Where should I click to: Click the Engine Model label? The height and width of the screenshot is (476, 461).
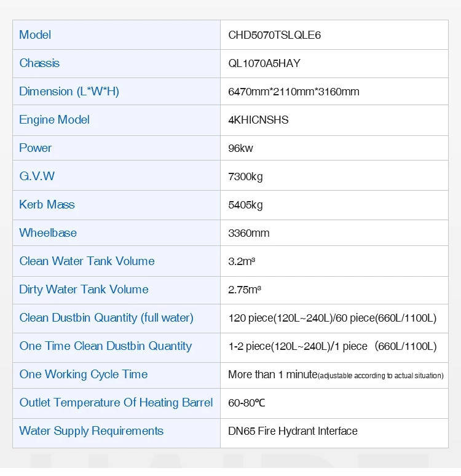click(x=54, y=120)
